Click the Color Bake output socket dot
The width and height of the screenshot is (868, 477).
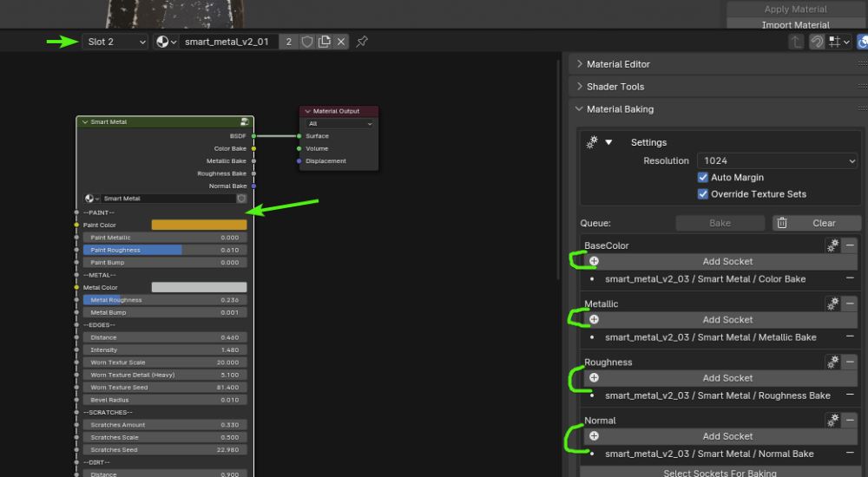point(253,148)
